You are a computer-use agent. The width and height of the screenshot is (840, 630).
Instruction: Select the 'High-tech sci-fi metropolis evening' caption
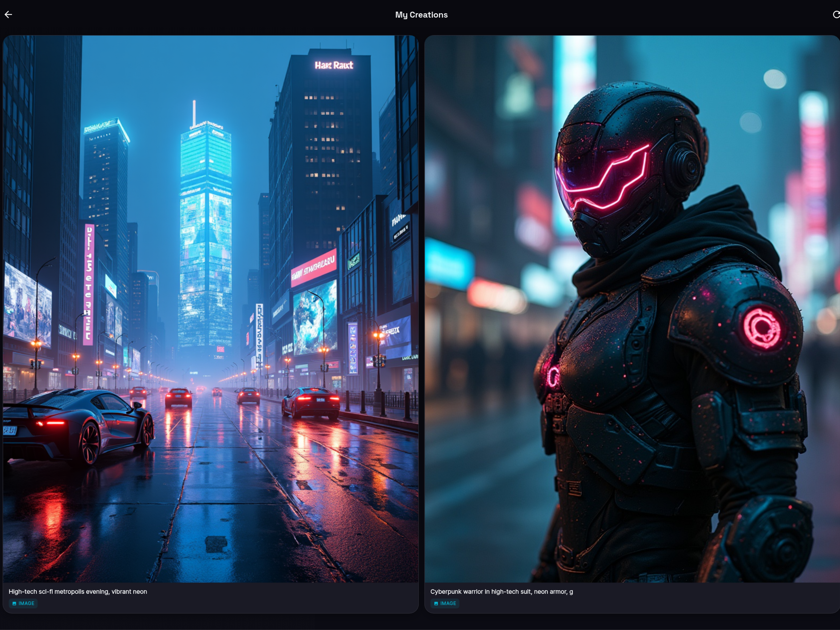pyautogui.click(x=78, y=592)
